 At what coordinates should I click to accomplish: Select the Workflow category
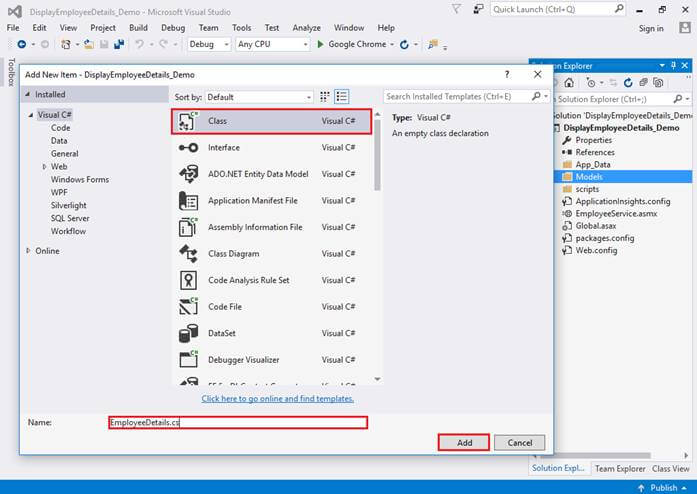point(68,231)
